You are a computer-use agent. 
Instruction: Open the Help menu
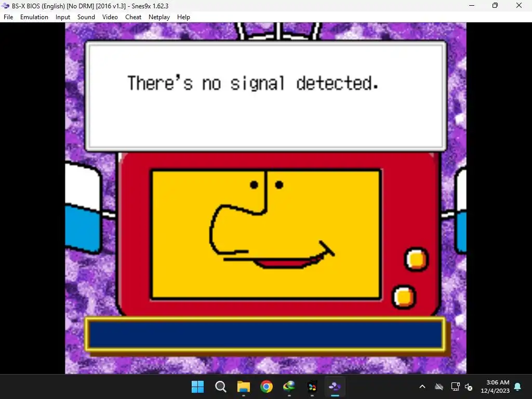coord(183,17)
